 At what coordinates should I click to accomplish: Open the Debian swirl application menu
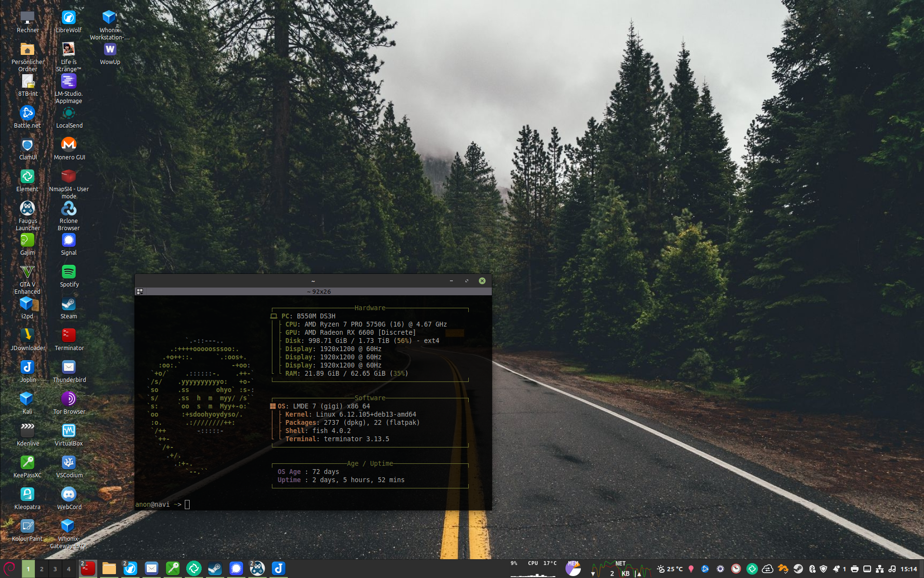[10, 568]
